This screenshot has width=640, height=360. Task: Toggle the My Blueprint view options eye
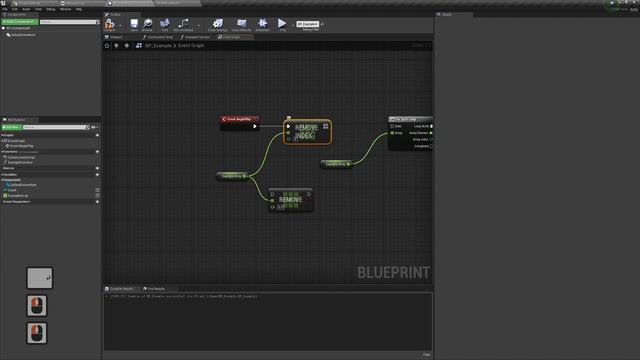pyautogui.click(x=93, y=127)
